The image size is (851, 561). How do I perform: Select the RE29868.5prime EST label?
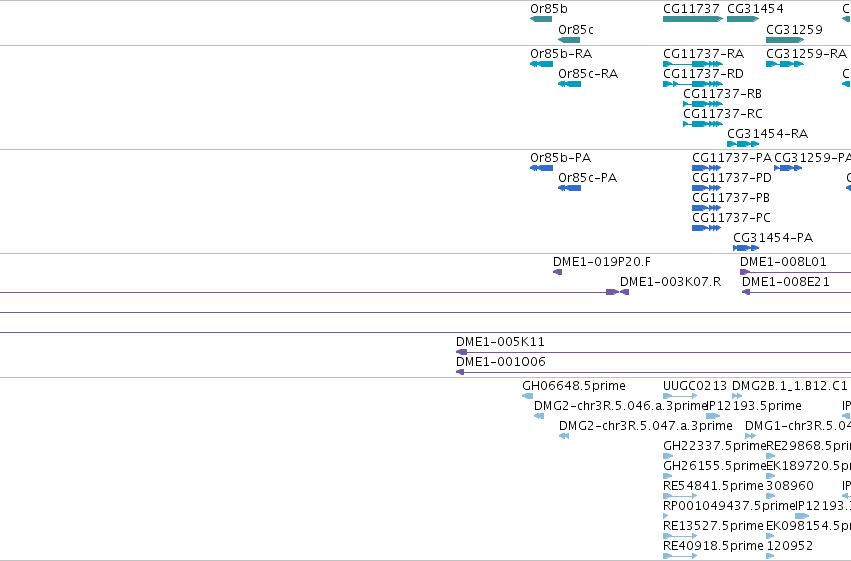[808, 446]
